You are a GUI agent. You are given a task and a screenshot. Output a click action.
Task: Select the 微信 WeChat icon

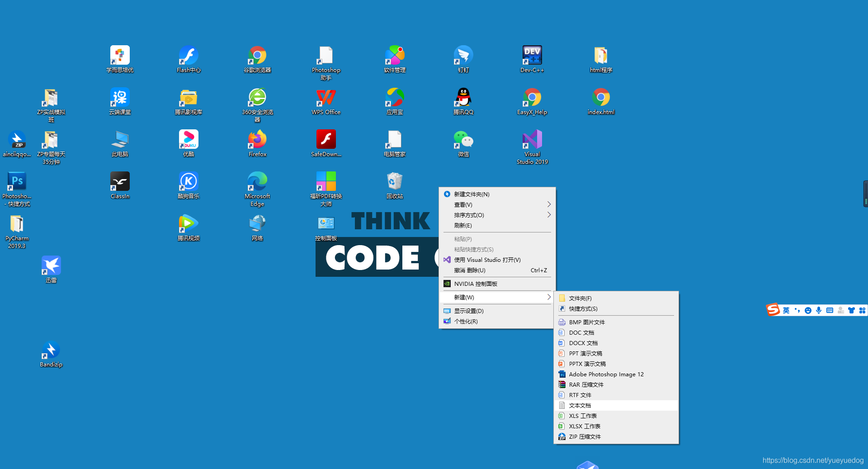463,143
